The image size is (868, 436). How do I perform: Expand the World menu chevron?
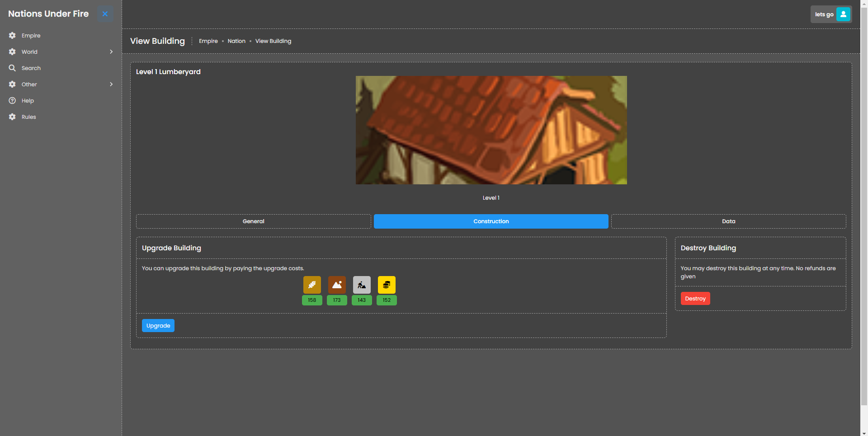[111, 52]
